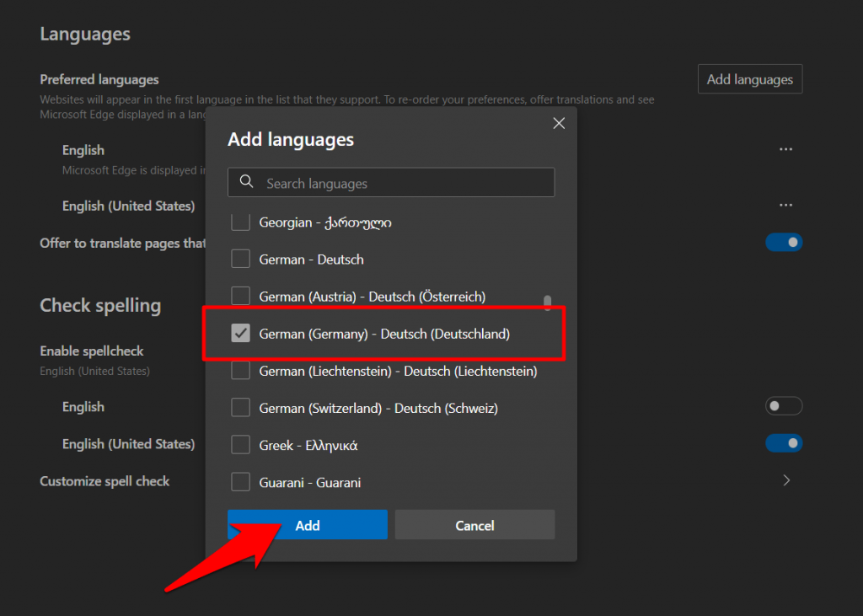Enable the English spellcheck toggle
Viewport: 863px width, 616px height.
(784, 405)
